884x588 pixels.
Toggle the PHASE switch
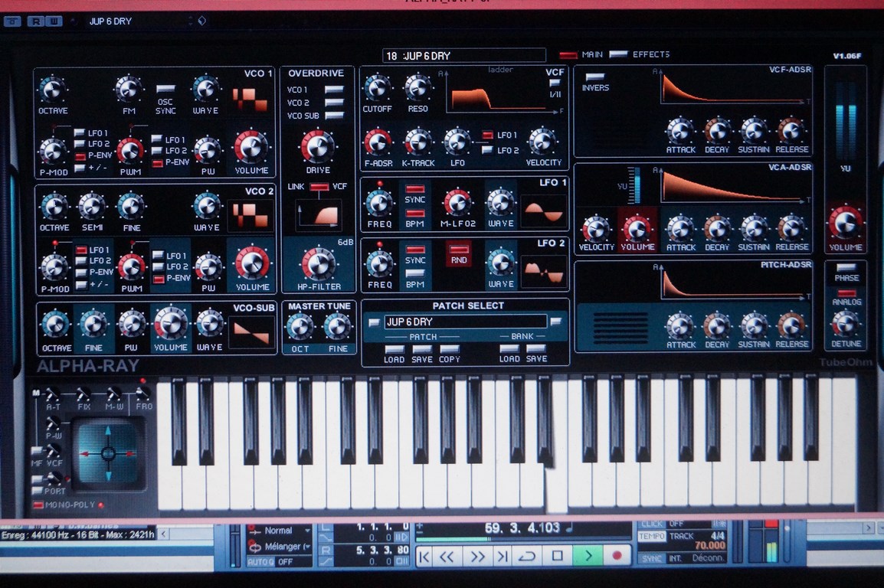coord(846,267)
